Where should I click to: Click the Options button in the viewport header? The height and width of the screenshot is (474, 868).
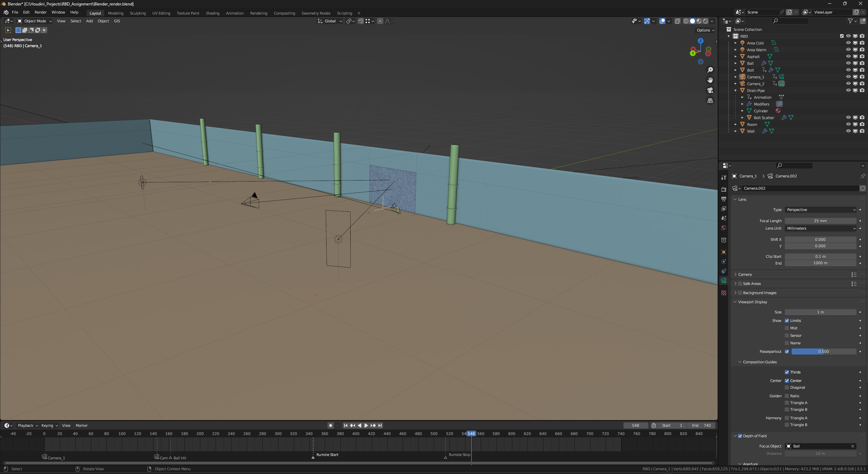705,30
